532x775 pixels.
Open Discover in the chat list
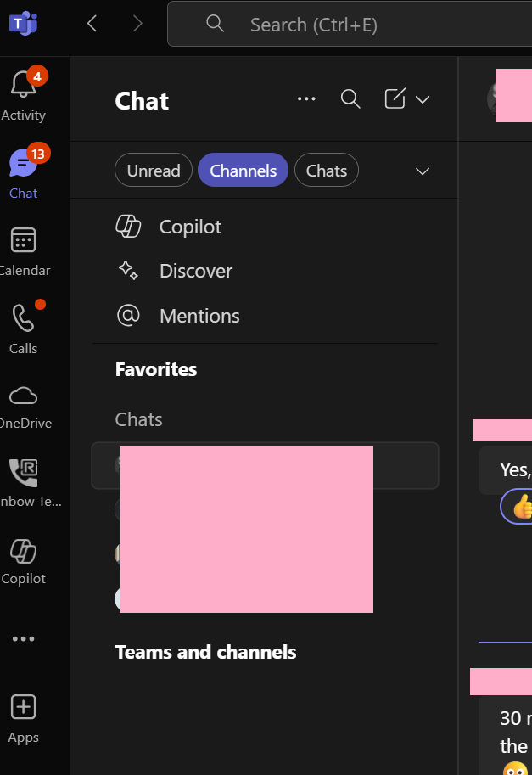[x=265, y=271]
